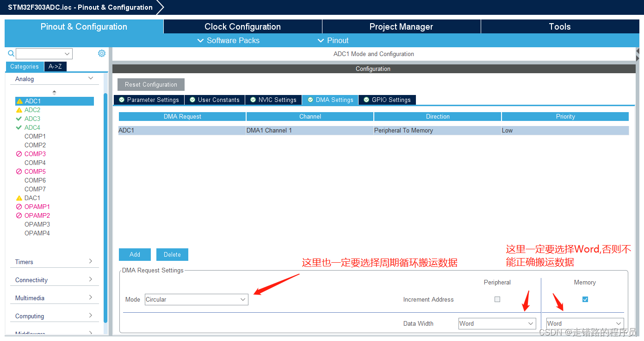Click the check icon on NVIC Settings tab
The image size is (644, 341).
(x=253, y=100)
